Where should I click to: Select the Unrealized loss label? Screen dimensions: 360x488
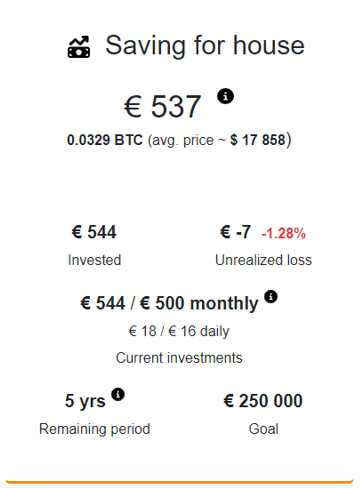[x=263, y=260]
